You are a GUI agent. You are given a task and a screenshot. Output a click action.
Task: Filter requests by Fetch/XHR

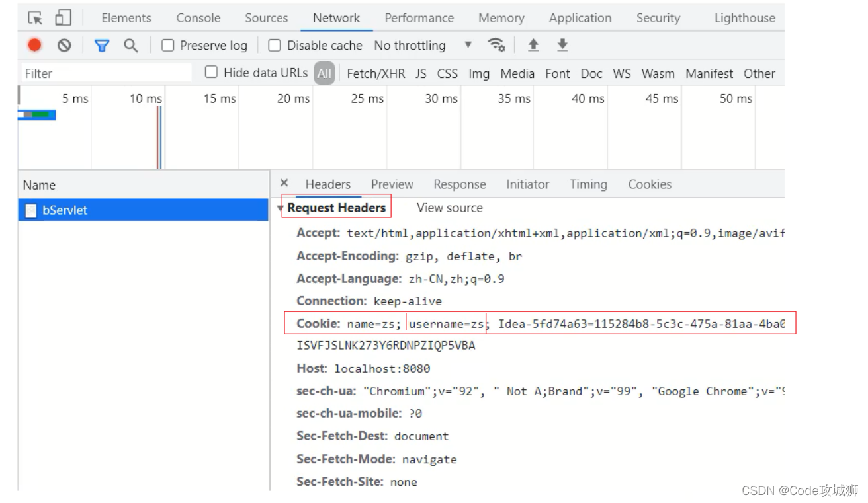(x=376, y=73)
